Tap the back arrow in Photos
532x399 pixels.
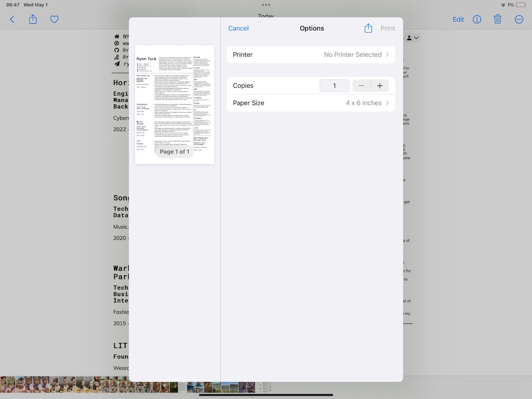12,20
